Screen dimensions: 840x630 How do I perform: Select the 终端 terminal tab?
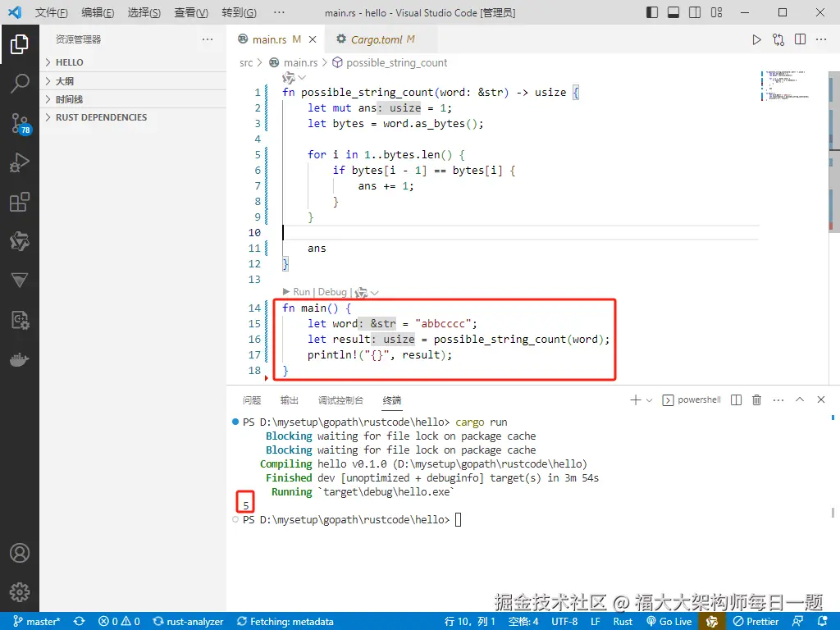392,400
